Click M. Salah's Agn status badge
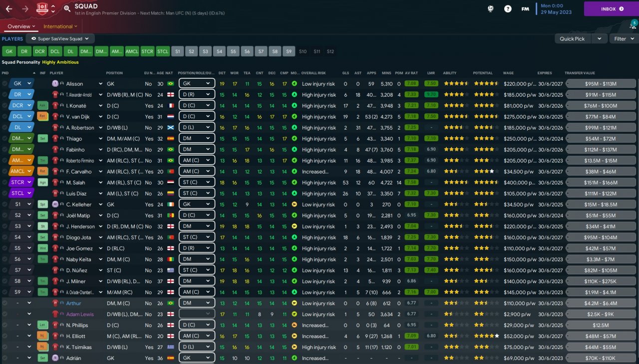 point(43,182)
